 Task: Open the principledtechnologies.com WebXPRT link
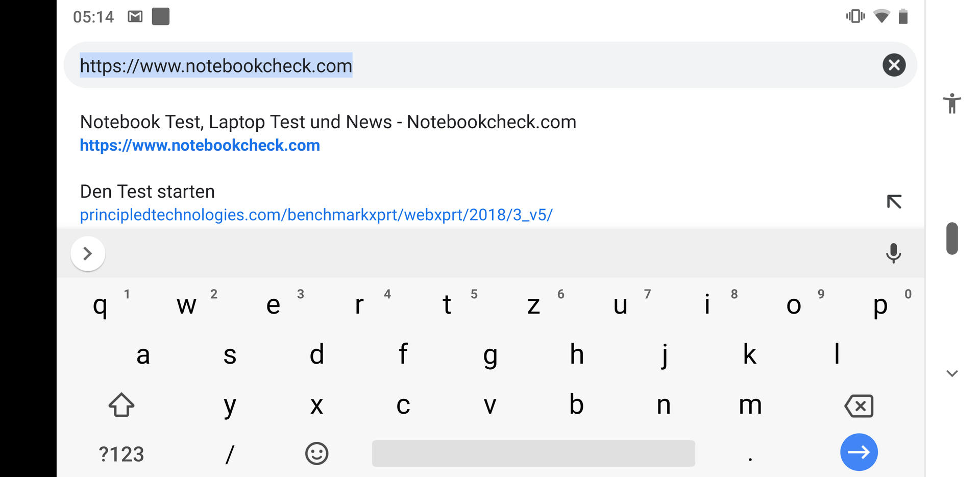[x=316, y=214]
